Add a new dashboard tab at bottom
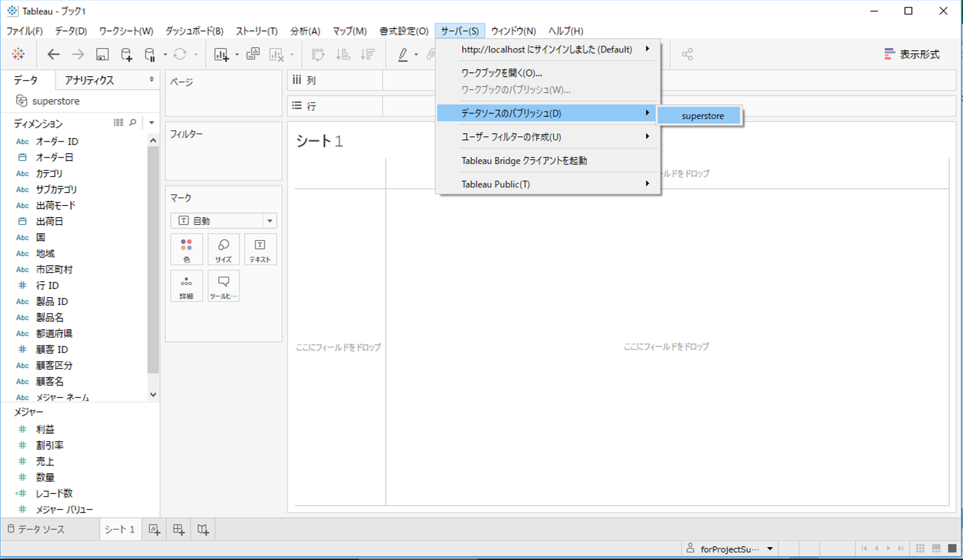Viewport: 963px width, 560px height. [x=179, y=530]
